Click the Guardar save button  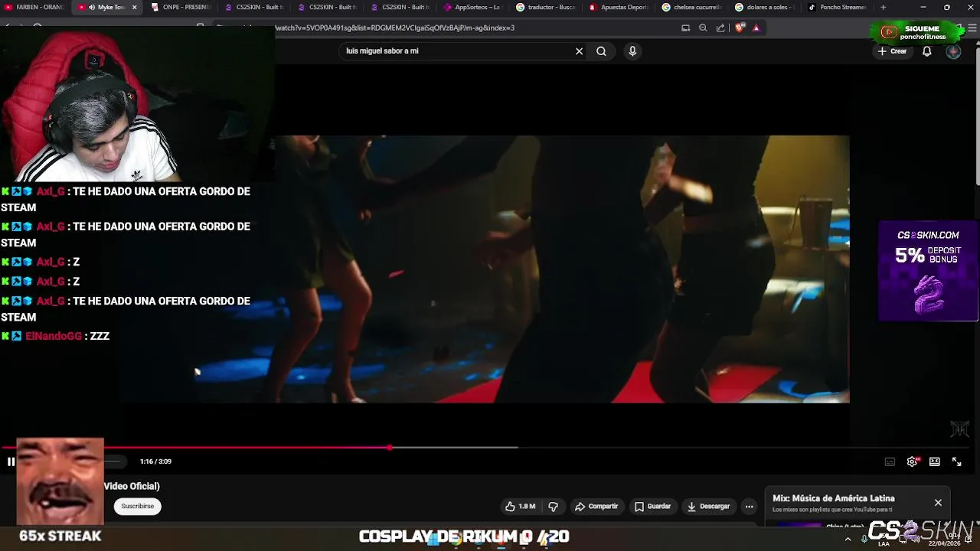(x=652, y=506)
